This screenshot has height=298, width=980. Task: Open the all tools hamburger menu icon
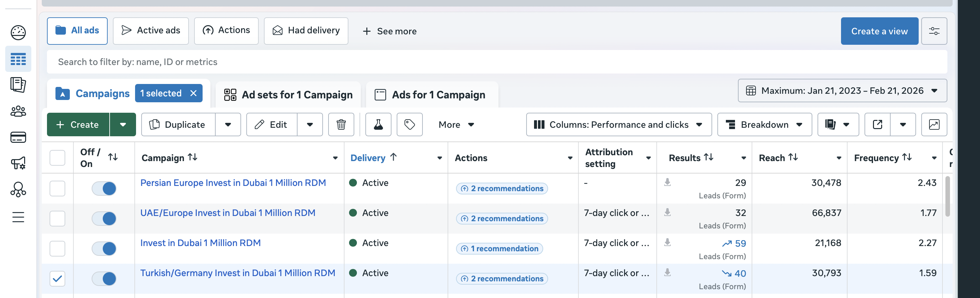pos(18,217)
